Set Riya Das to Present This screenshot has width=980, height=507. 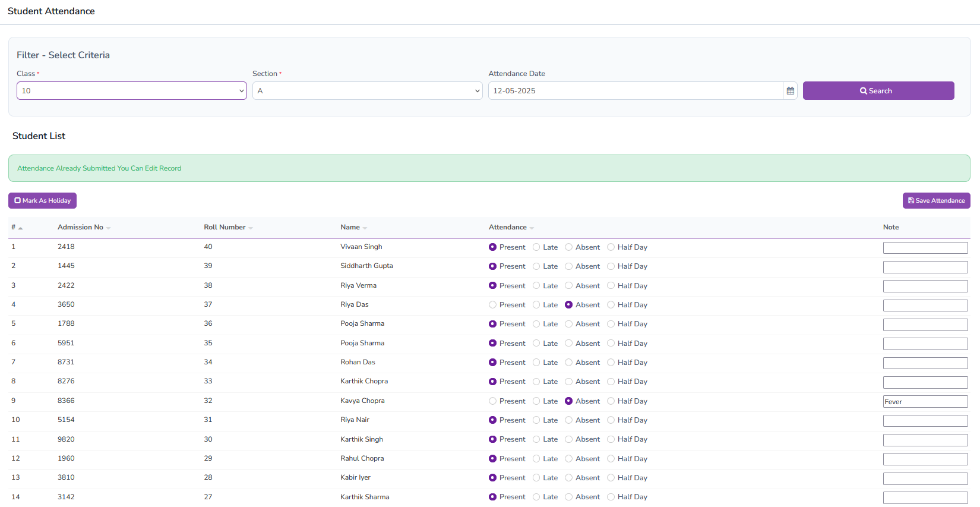492,305
